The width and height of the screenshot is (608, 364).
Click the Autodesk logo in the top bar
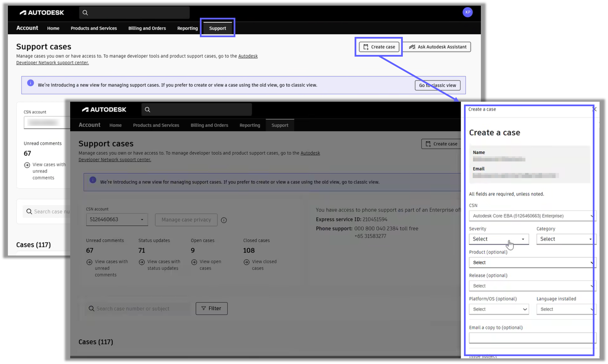tap(42, 12)
